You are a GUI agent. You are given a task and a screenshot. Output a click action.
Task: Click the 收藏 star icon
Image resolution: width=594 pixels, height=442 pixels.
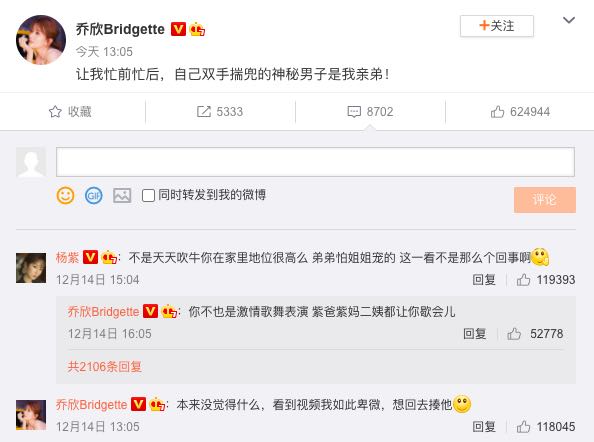pos(55,112)
